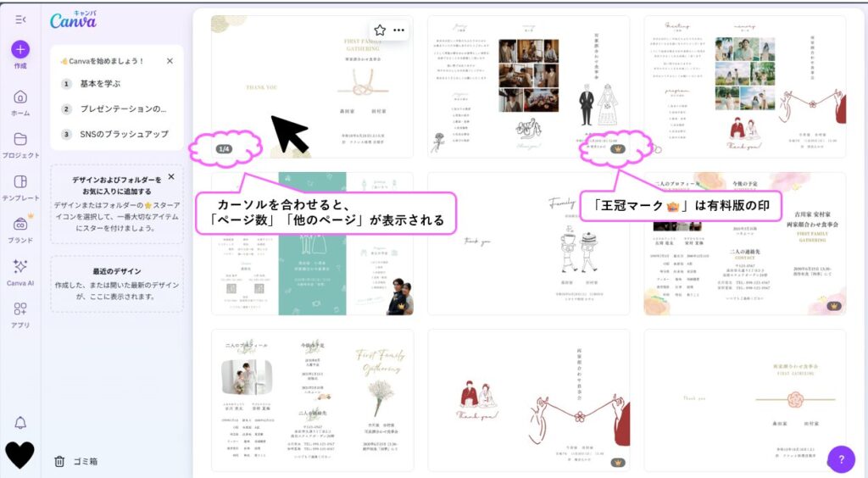The height and width of the screenshot is (478, 868).
Task: Close the Canvaを始めましょう panel
Action: coord(170,61)
